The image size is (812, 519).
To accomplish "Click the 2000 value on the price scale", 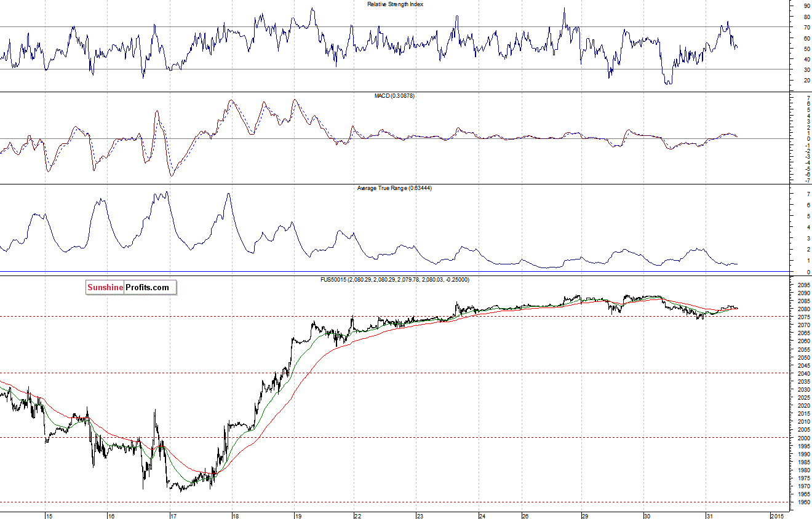I will click(803, 438).
